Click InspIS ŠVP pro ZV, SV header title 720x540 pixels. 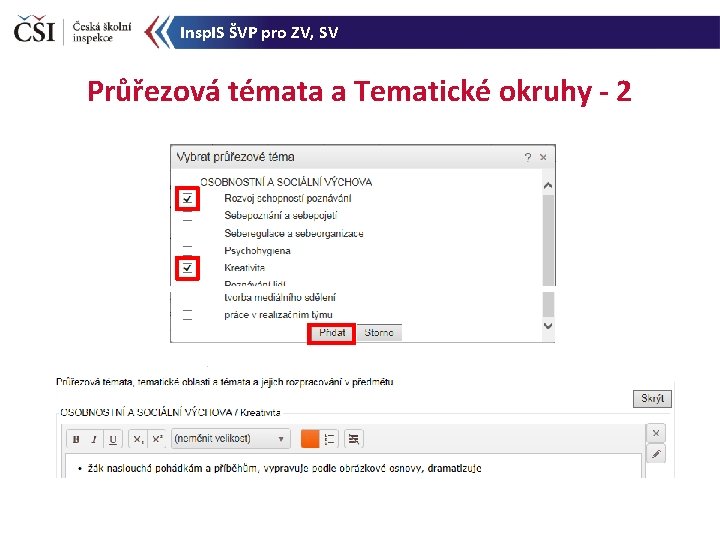259,33
